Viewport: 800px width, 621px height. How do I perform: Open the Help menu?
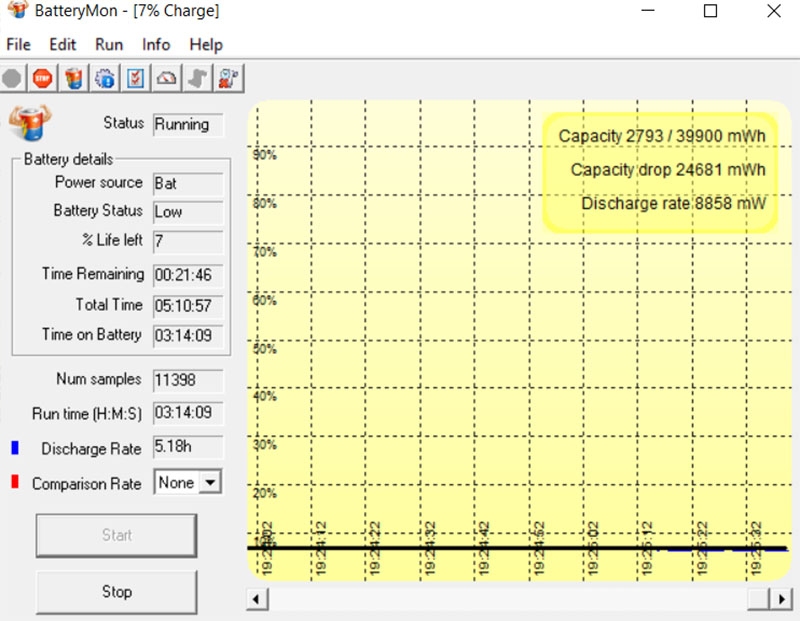[206, 45]
